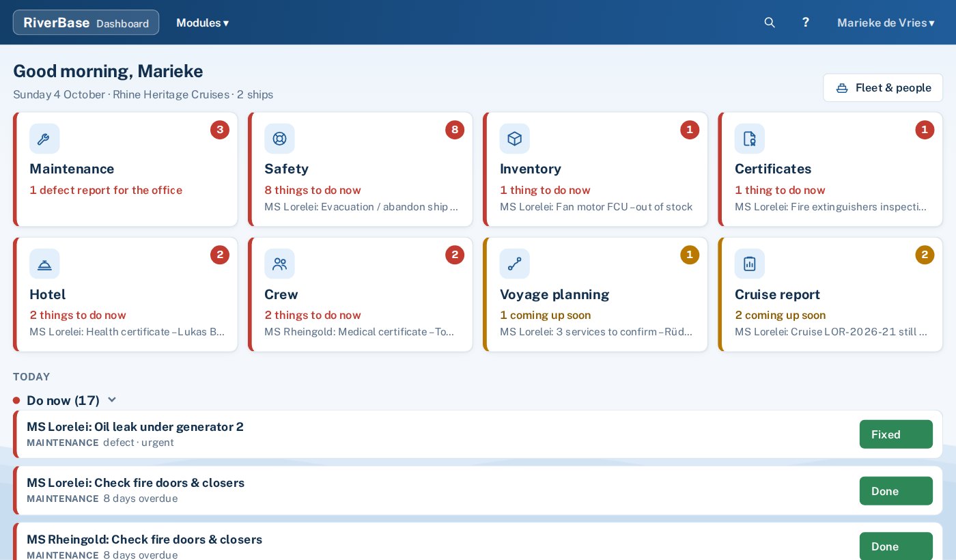Image resolution: width=956 pixels, height=560 pixels.
Task: Click the Hotel service bell icon
Action: (x=44, y=264)
